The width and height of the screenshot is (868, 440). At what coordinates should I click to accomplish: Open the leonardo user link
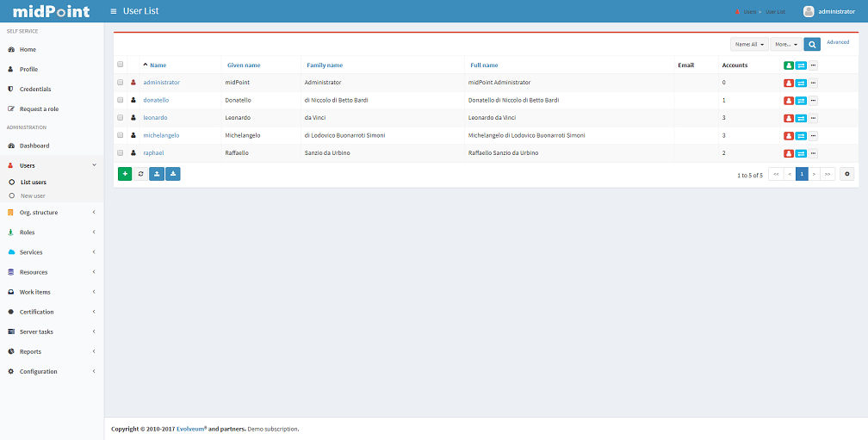(155, 118)
